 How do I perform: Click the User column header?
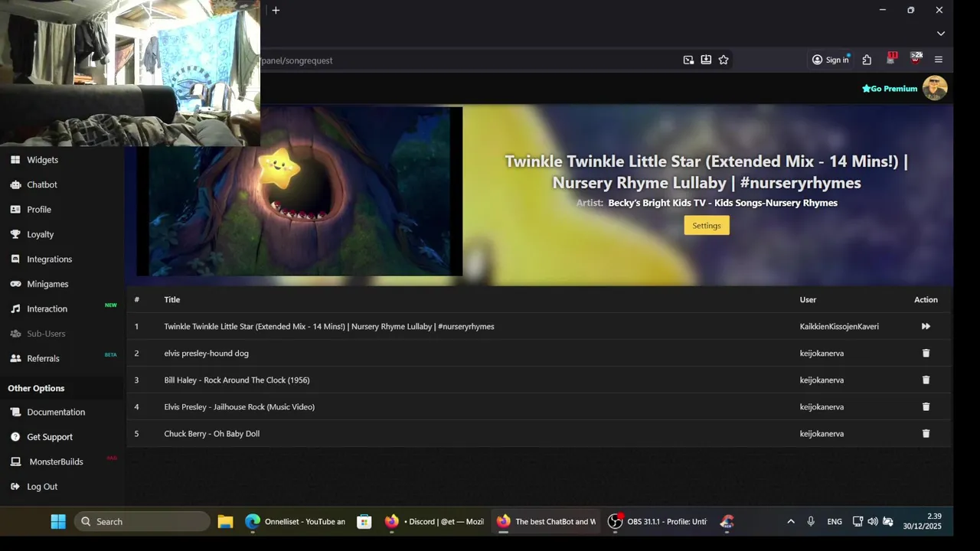pyautogui.click(x=808, y=299)
